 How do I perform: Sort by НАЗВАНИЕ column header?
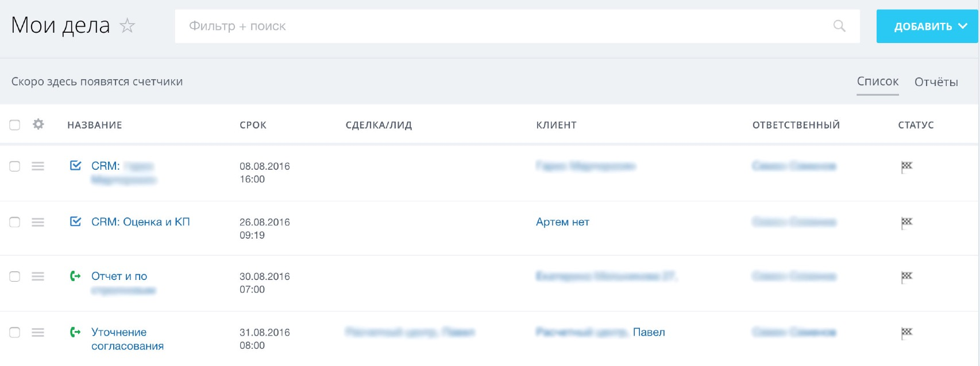[95, 125]
